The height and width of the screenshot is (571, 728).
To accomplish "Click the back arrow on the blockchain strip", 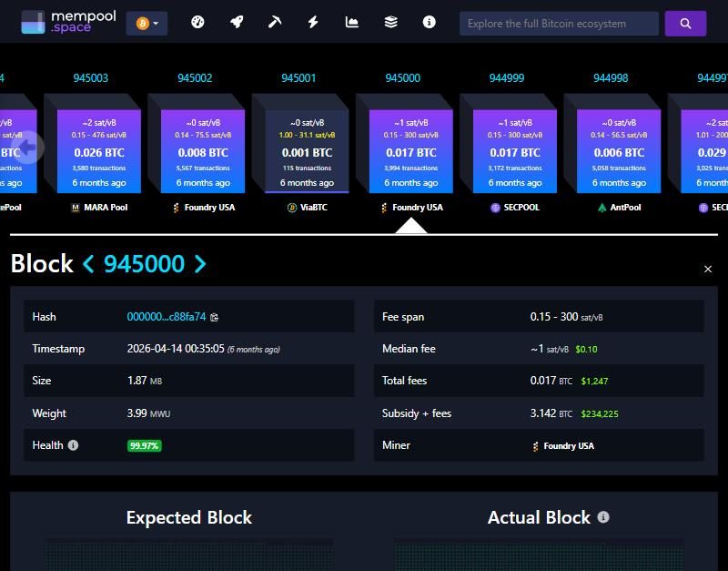I will click(27, 148).
